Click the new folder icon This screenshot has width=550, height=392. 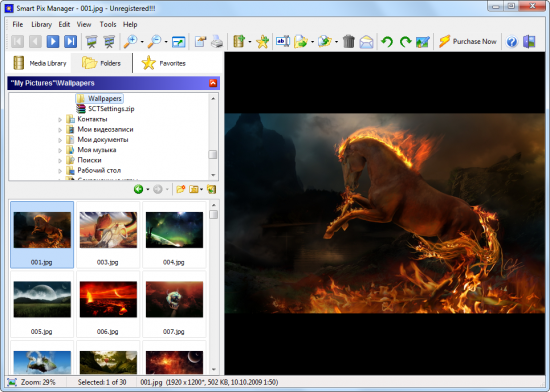(181, 189)
